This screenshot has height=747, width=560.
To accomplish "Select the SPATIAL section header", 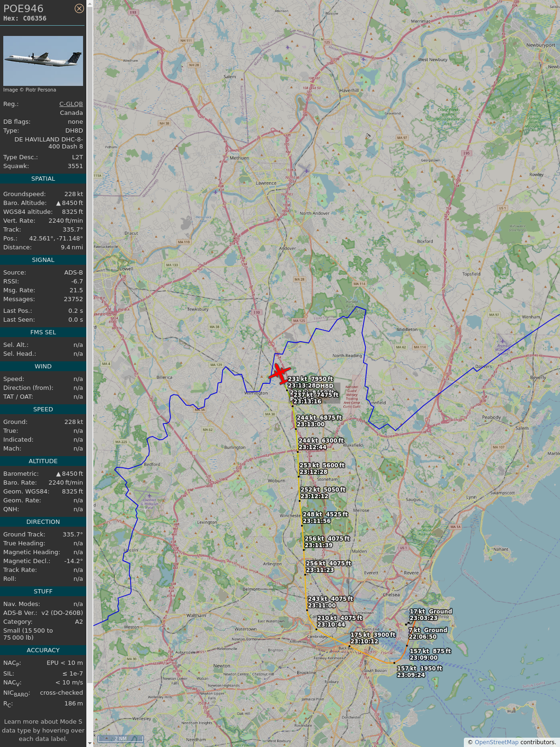I will tap(43, 179).
